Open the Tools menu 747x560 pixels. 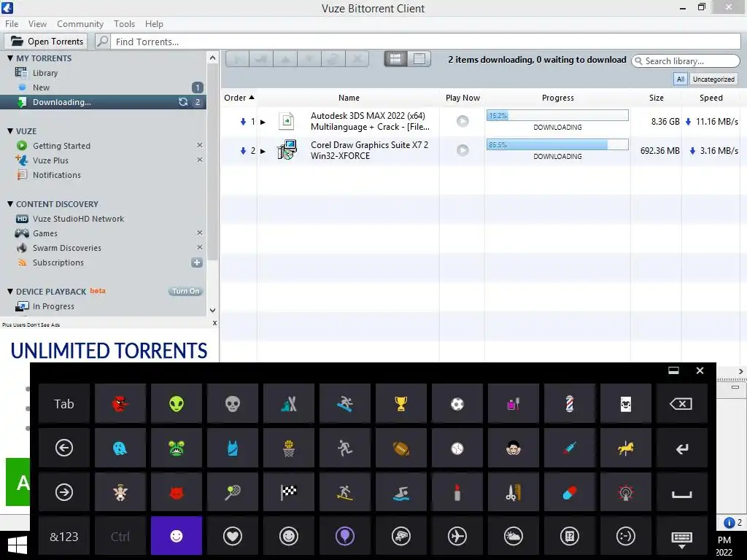(124, 24)
